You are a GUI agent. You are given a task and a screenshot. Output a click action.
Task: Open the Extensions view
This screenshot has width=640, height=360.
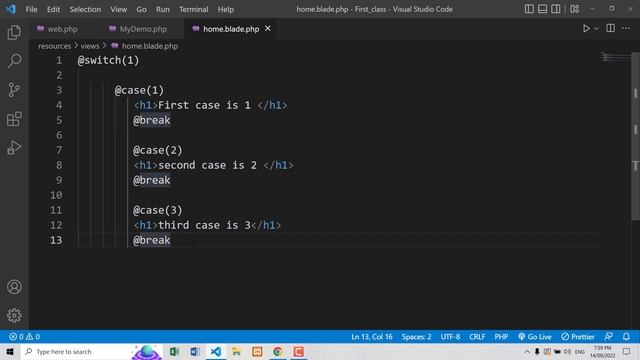click(14, 119)
